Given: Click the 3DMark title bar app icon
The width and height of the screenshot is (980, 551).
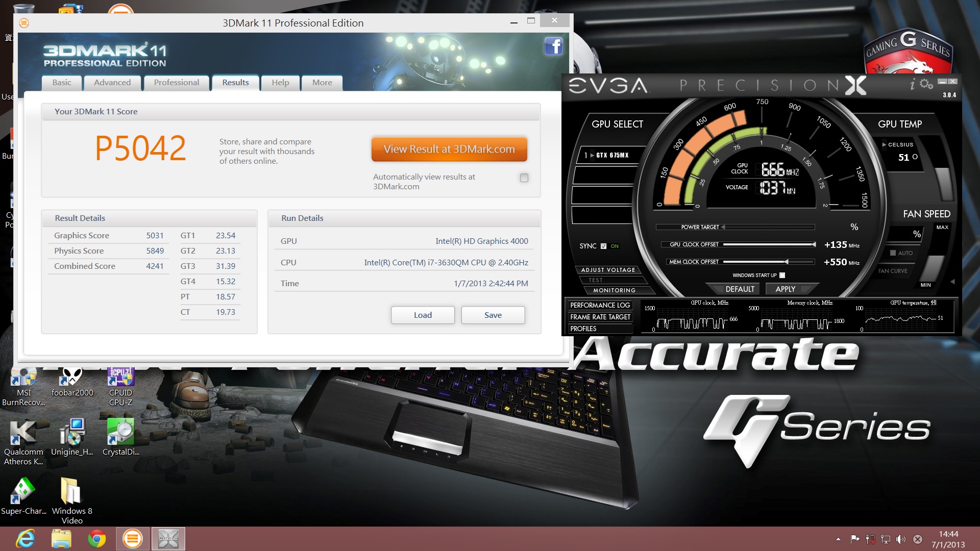Looking at the screenshot, I should (x=24, y=23).
